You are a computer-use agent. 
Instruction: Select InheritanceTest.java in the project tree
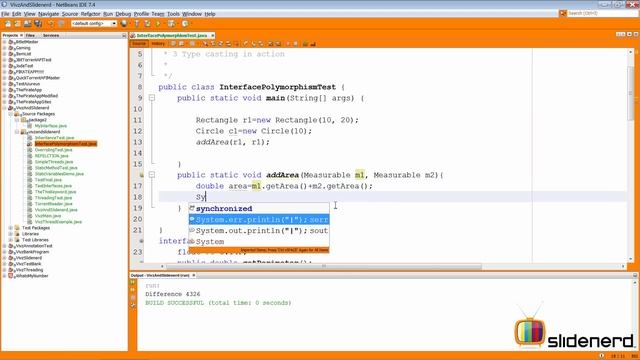(x=54, y=138)
